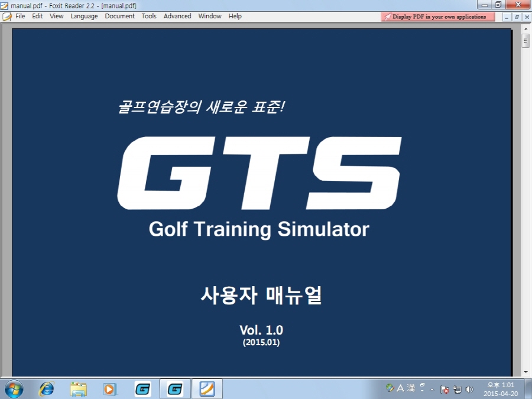This screenshot has height=399, width=532.
Task: Minimize the inner manual.pdf document window
Action: (x=507, y=17)
